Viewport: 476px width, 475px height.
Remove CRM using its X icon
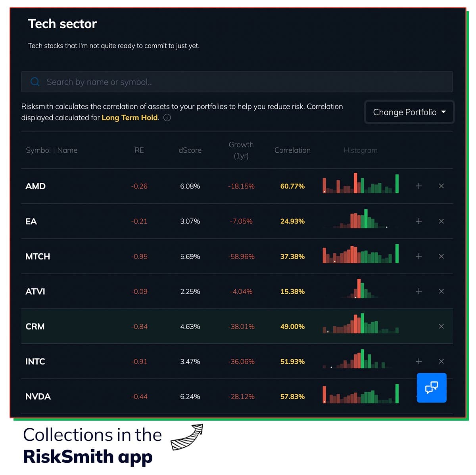tap(441, 326)
